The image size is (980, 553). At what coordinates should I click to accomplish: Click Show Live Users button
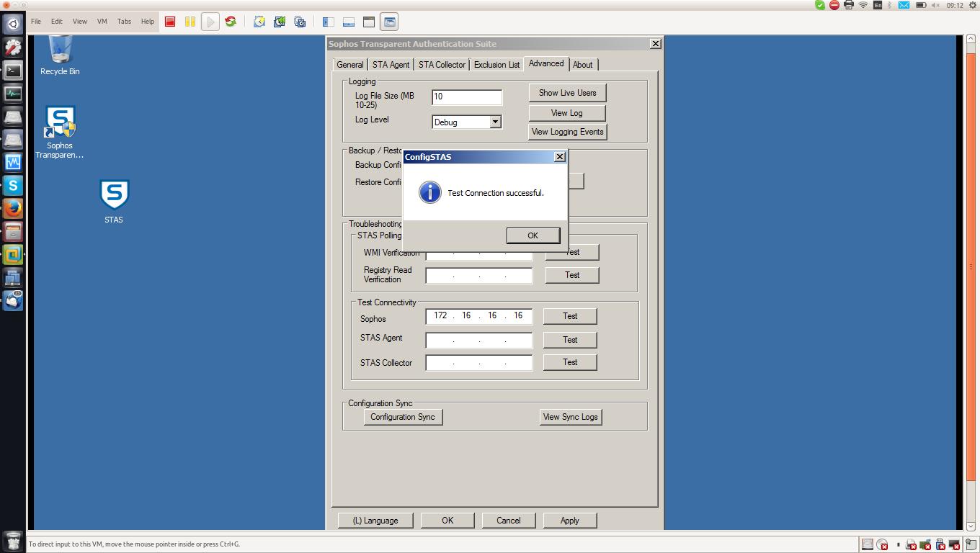[x=567, y=93]
